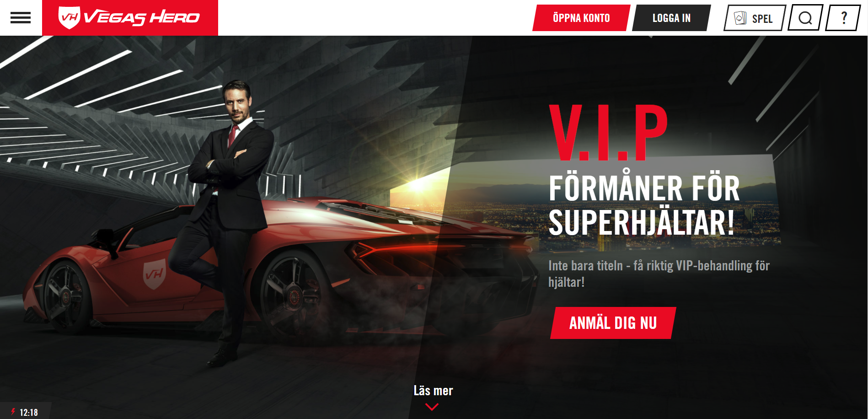
Task: Open the ÖPPNA KONTO registration button
Action: click(581, 18)
